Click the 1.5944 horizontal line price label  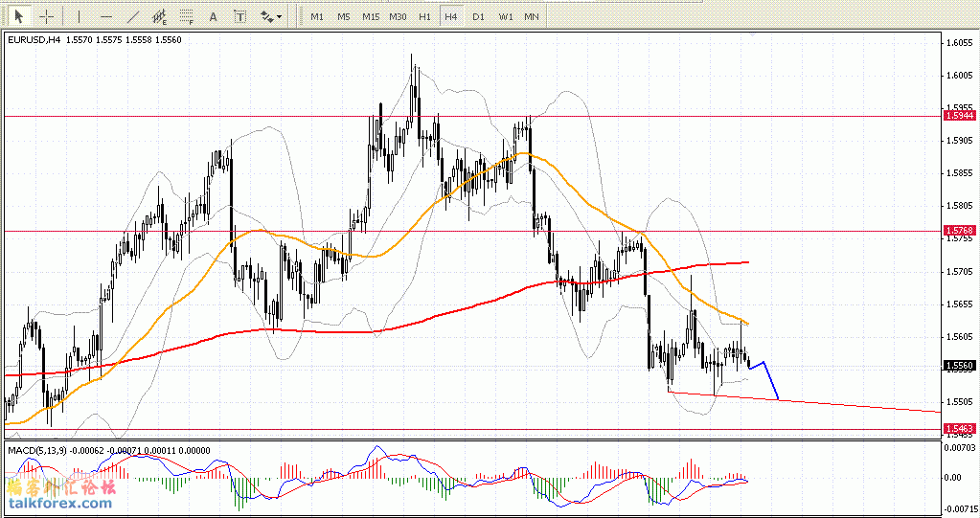tap(959, 115)
